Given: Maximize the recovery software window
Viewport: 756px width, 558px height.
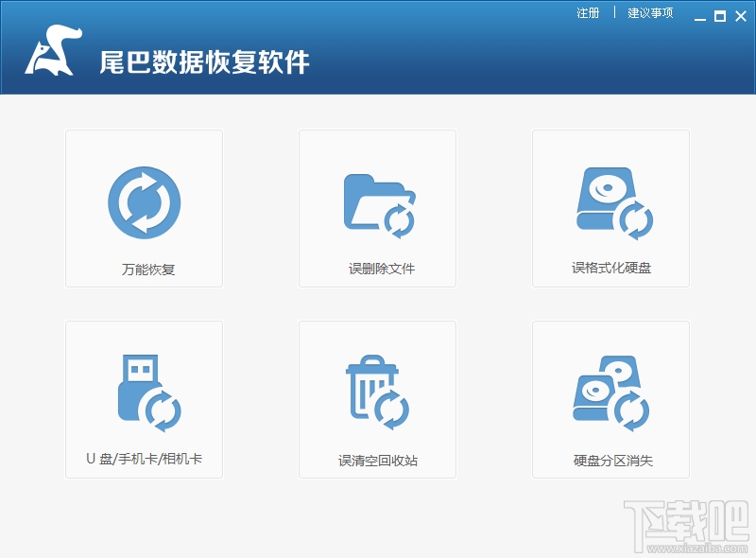Looking at the screenshot, I should (x=720, y=16).
